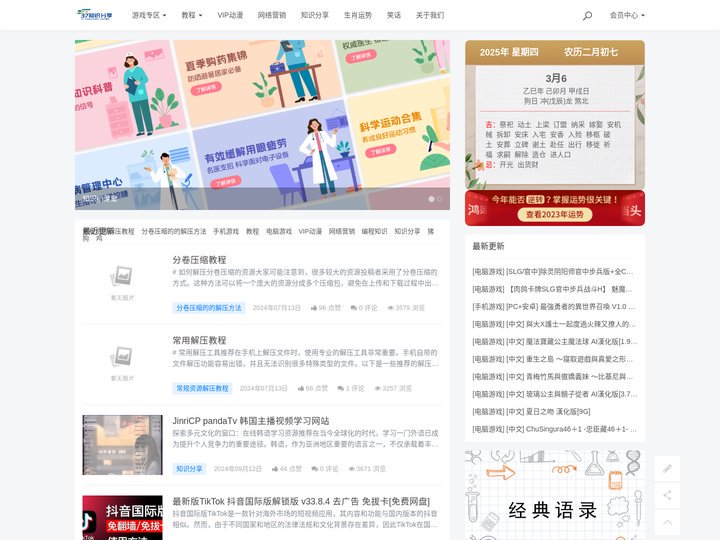Open sidebar link 肉鸽卡牌SLG官中步兵战斗H
This screenshot has height=540, width=720.
552,289
